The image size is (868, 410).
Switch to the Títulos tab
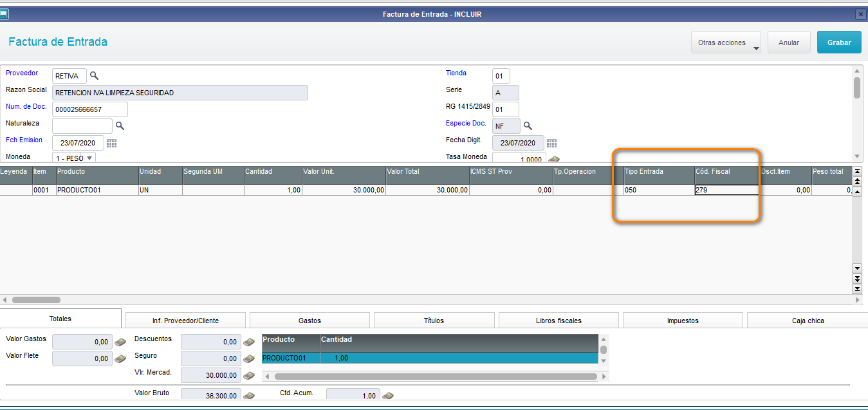pyautogui.click(x=434, y=320)
